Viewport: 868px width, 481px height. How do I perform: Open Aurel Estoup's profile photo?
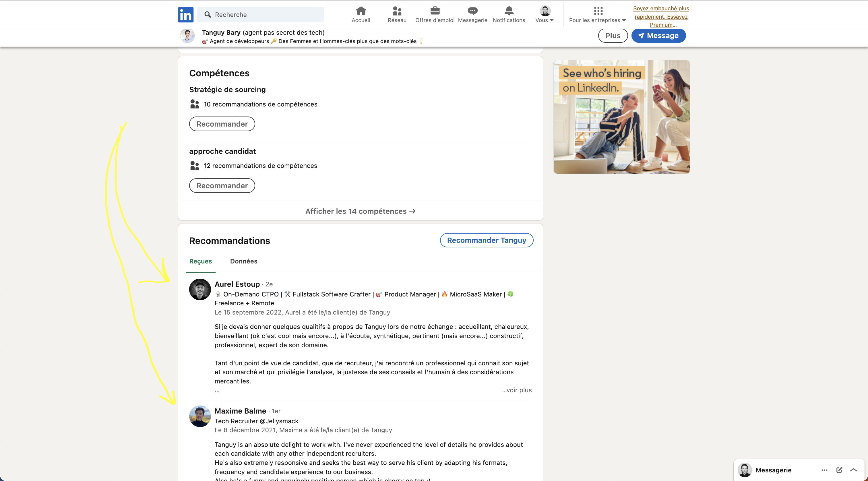point(200,289)
